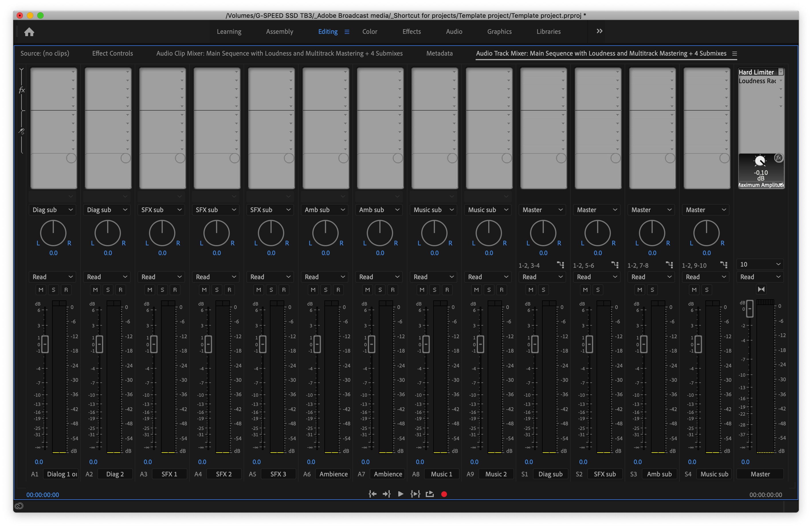Screen dimensions: 812x528
Task: Click the blue timecode at bottom left
Action: (x=43, y=494)
